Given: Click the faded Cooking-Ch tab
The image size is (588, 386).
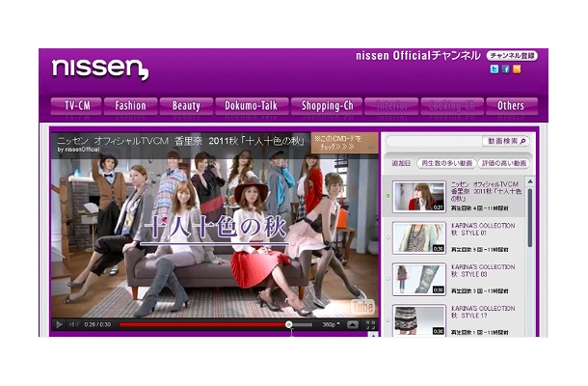Looking at the screenshot, I should (x=452, y=106).
